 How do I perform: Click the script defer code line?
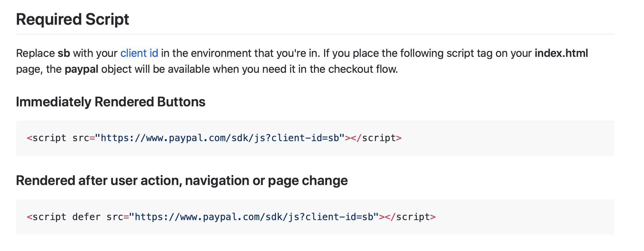coord(231,217)
